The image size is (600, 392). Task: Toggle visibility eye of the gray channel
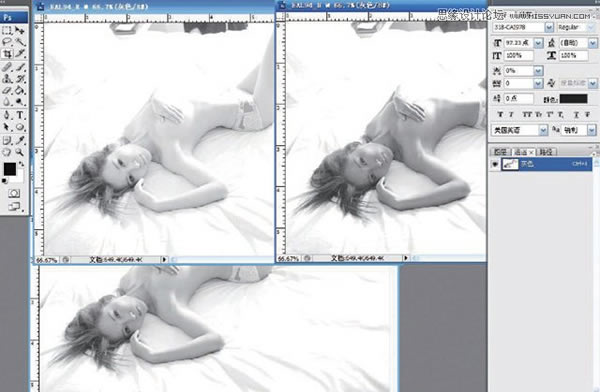pyautogui.click(x=495, y=164)
